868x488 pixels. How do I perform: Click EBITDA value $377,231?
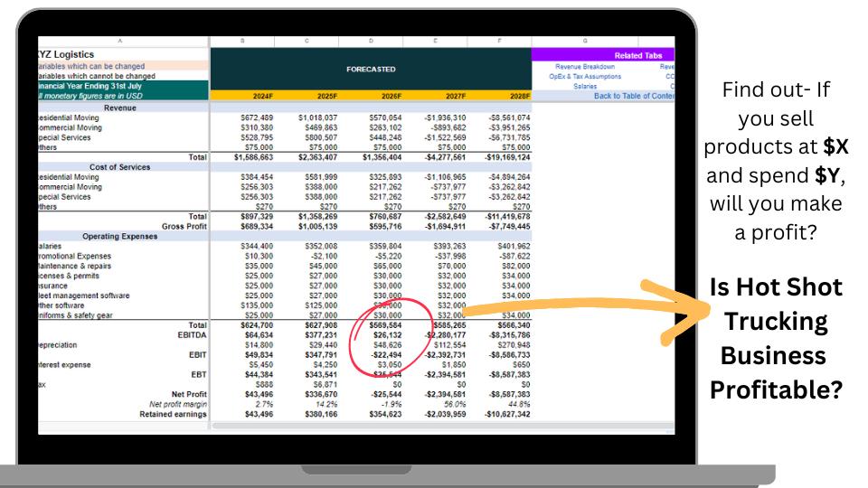[321, 335]
